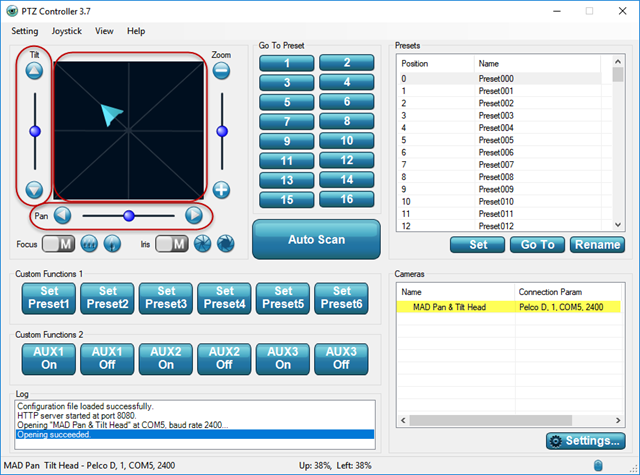This screenshot has width=640, height=475.
Task: Click the status bar connection icon
Action: click(x=598, y=465)
